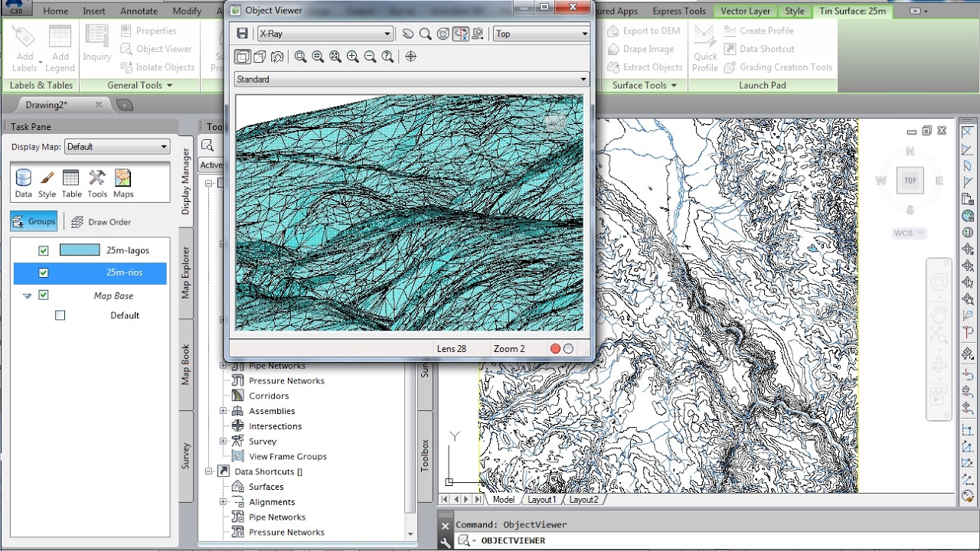
Task: Uncheck the 25m-lagos layer checkbox
Action: [44, 250]
